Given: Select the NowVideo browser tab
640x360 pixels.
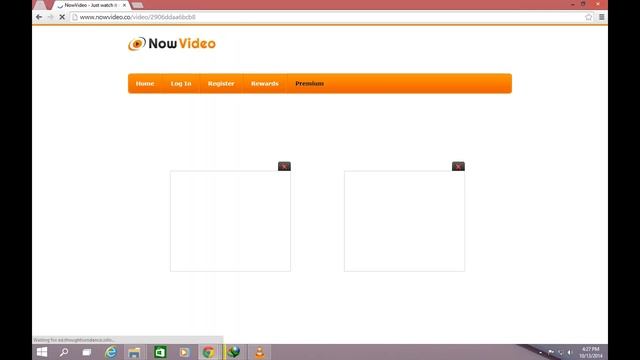Looking at the screenshot, I should (x=91, y=5).
